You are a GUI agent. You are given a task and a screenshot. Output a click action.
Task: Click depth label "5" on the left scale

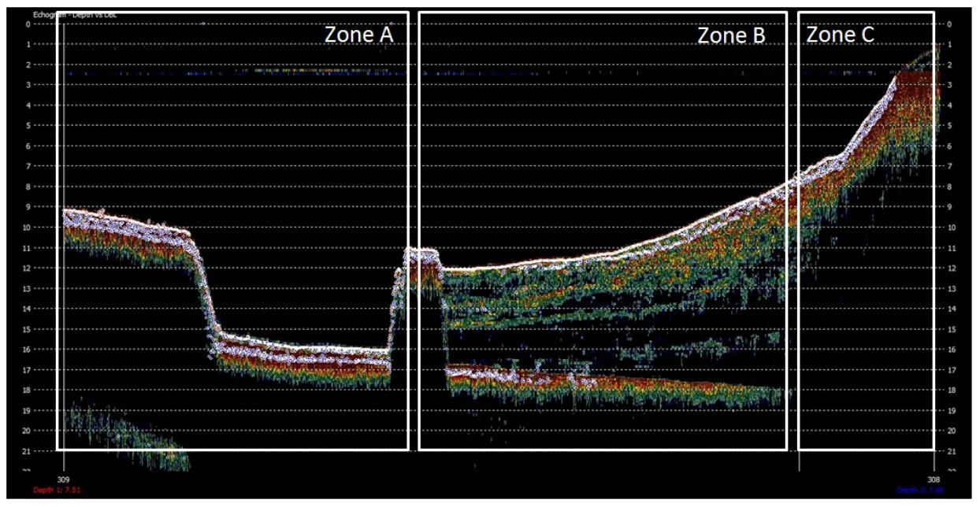click(28, 125)
